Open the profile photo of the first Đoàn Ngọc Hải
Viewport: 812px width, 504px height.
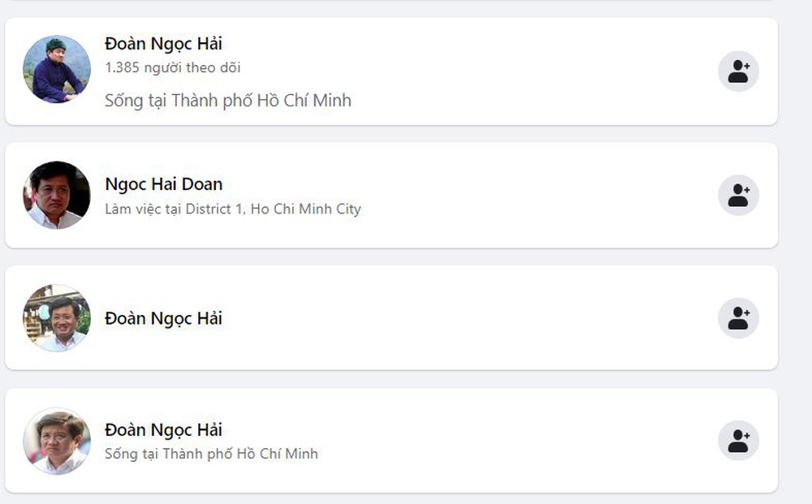tap(56, 71)
